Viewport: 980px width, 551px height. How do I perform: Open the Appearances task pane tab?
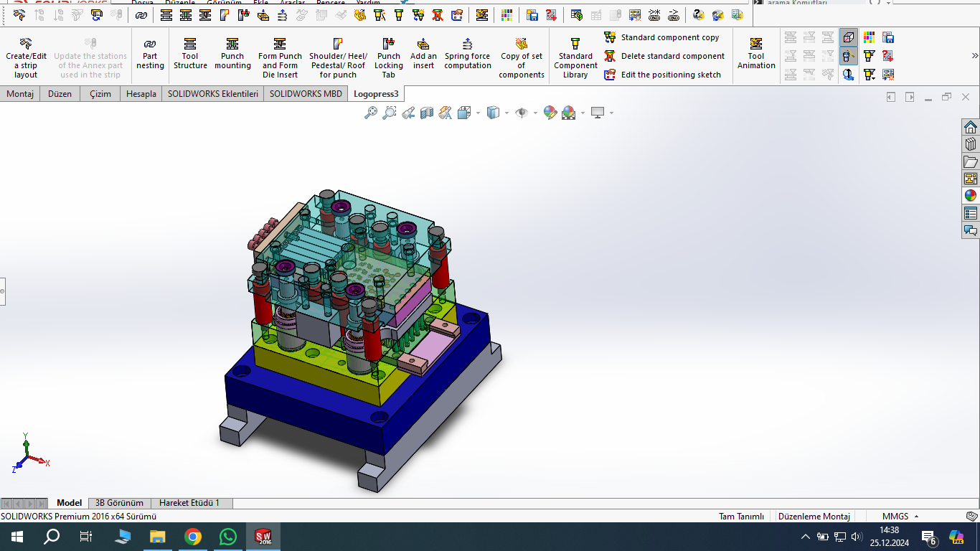tap(971, 195)
